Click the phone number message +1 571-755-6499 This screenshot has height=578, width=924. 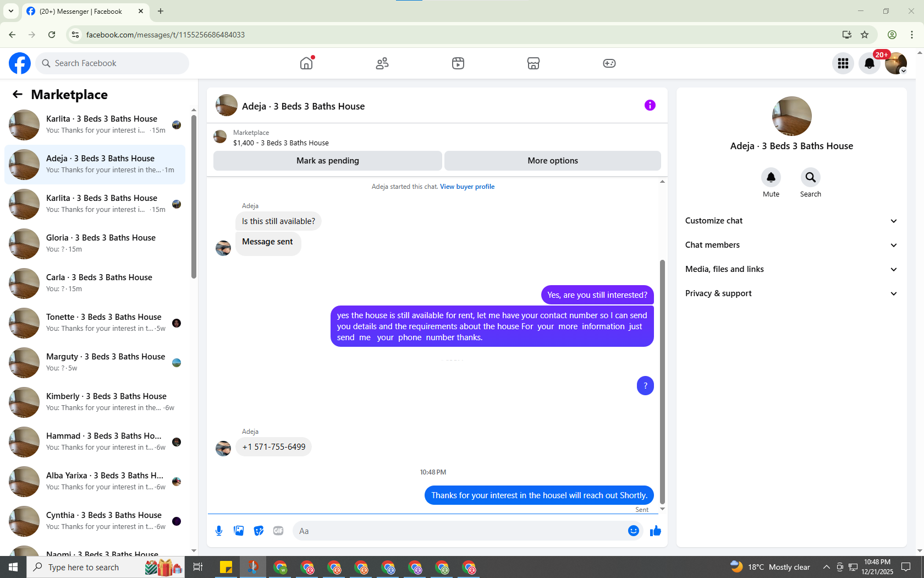click(274, 447)
